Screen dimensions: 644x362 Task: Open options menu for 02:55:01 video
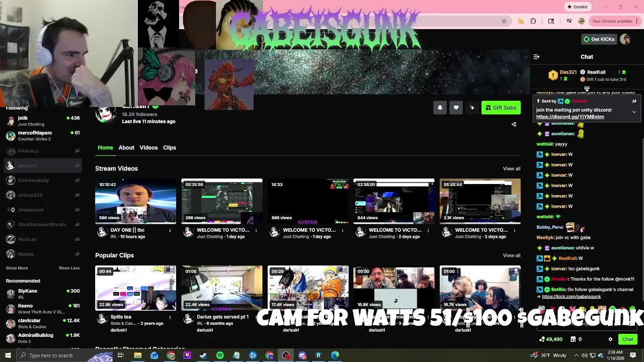pos(428,230)
